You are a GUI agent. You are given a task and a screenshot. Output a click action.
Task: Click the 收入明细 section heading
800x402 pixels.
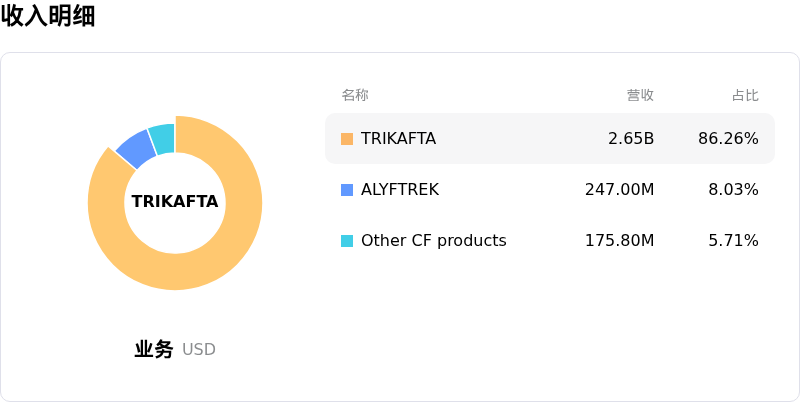(48, 16)
